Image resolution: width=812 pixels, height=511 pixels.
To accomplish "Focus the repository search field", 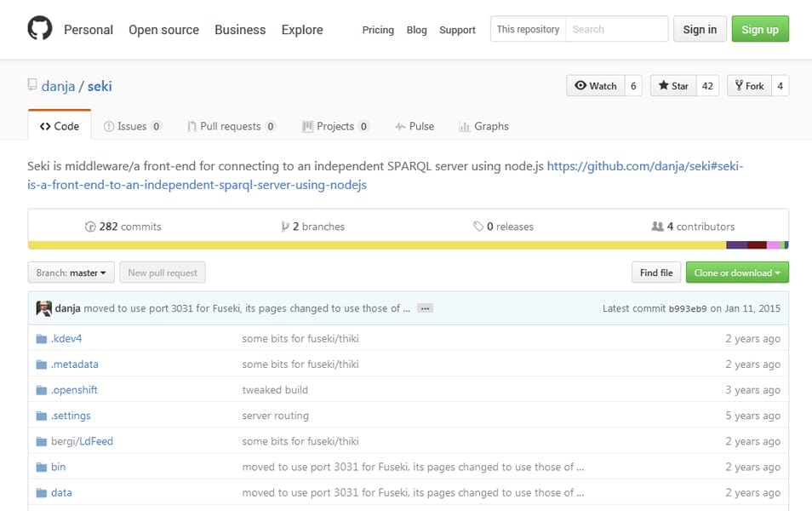I will coord(616,29).
